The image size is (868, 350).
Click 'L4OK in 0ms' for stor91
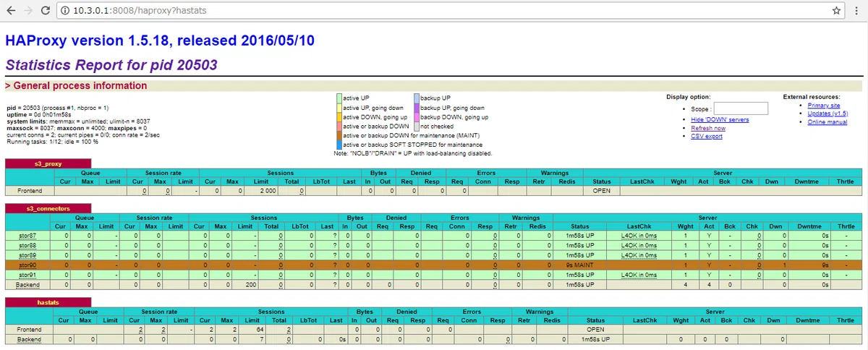[x=639, y=275]
